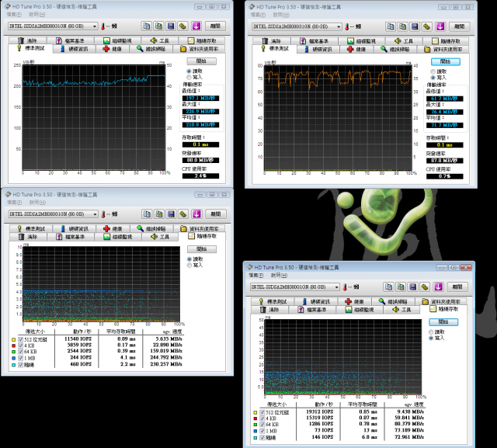Image resolution: width=497 pixels, height=448 pixels.
Task: Save floppy icon in read benchmark window
Action: point(171,26)
